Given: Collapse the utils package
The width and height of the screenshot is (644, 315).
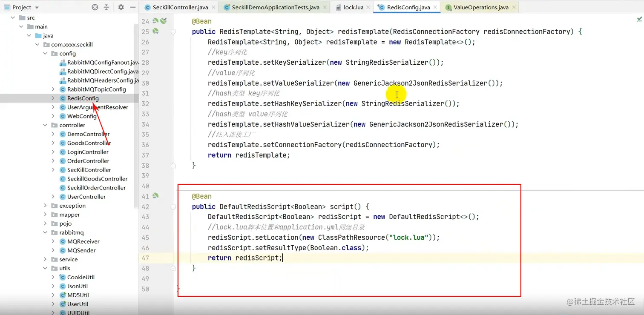Looking at the screenshot, I should pos(45,268).
